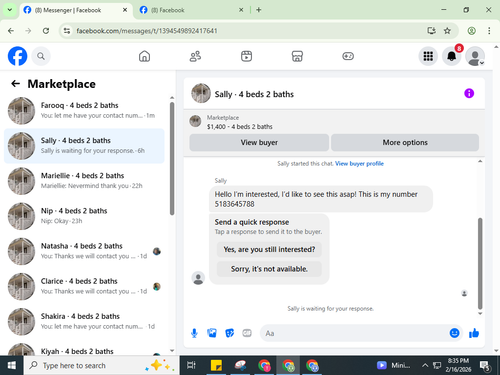Click the browser back arrow
The height and width of the screenshot is (375, 500).
[x=11, y=31]
